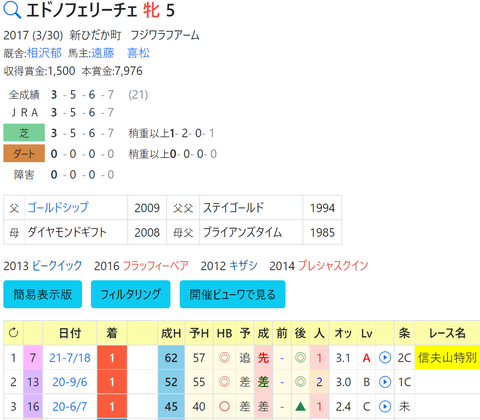Play race video for 20-9/6 row
Screen dimensions: 480x420
[x=385, y=382]
